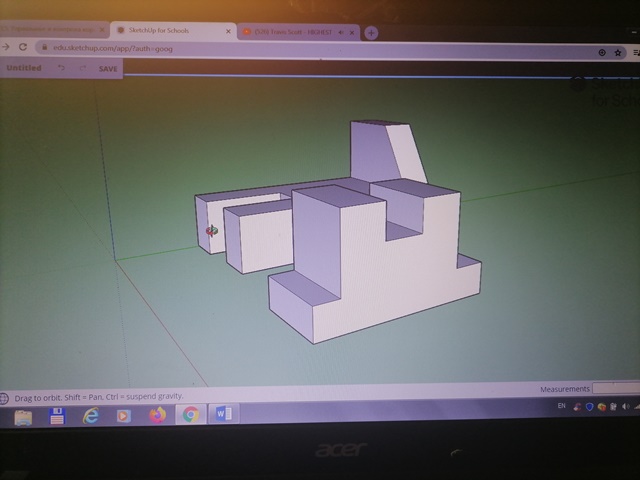The image size is (640, 480).
Task: Click the floppy disk taskbar icon
Action: (57, 414)
